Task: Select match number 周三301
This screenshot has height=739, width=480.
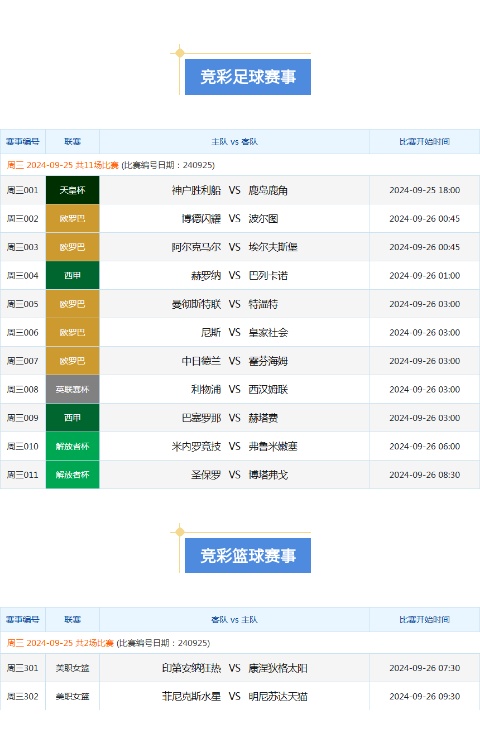Action: (x=23, y=668)
